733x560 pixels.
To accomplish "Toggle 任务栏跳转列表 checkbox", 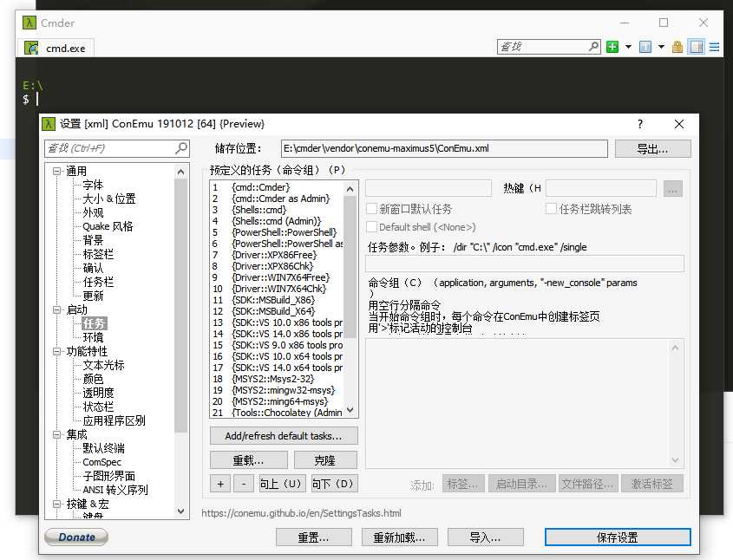I will click(551, 208).
